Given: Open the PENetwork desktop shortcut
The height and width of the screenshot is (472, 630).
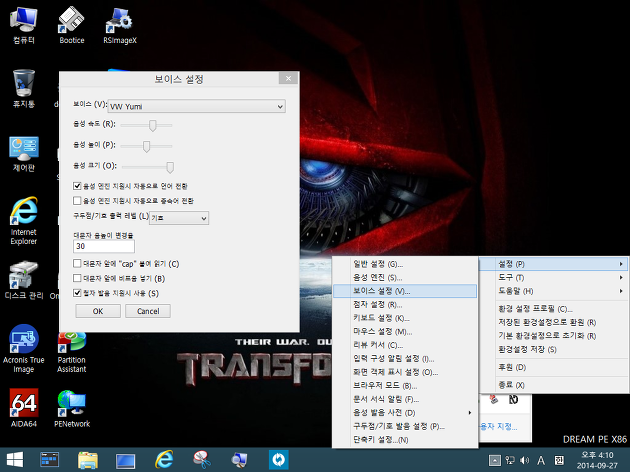Looking at the screenshot, I should coord(72,408).
